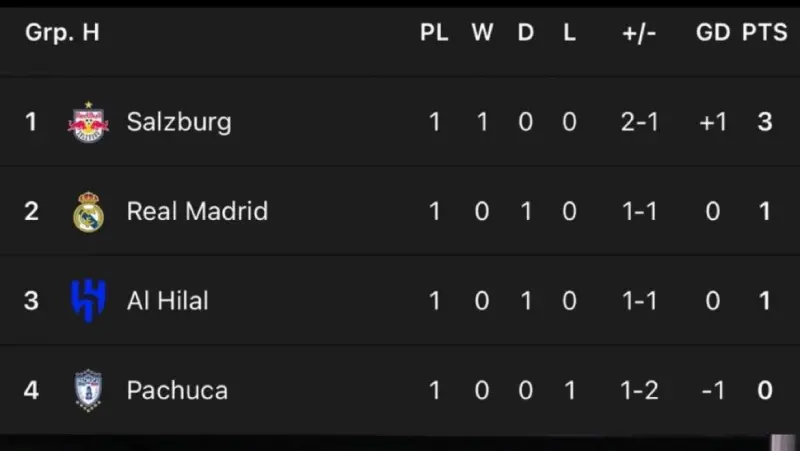
Task: Click the +/- column header
Action: 639,33
